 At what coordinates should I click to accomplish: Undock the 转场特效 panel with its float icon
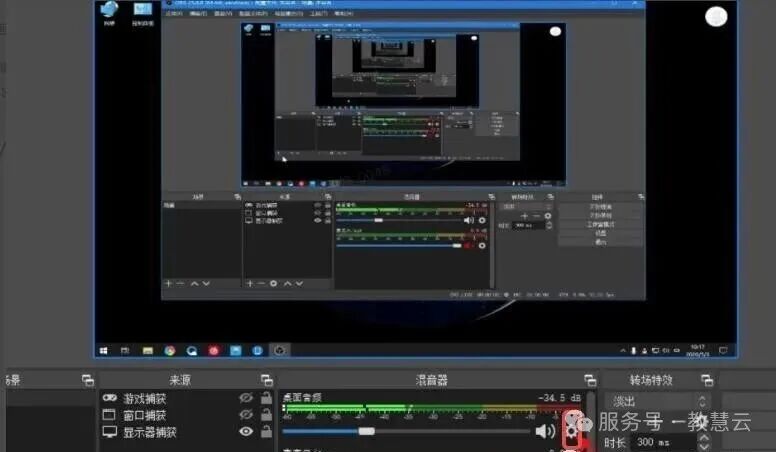(707, 380)
